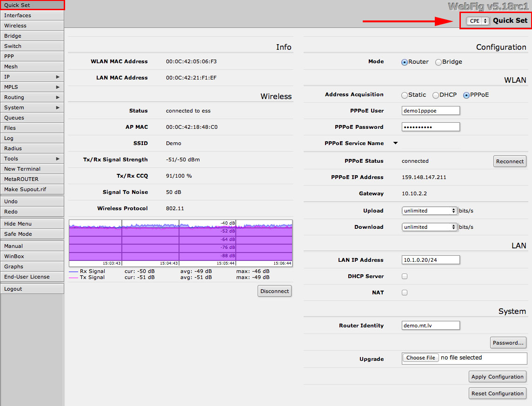Viewport: 532px width, 406px height.
Task: Enable the NAT checkbox
Action: point(405,293)
